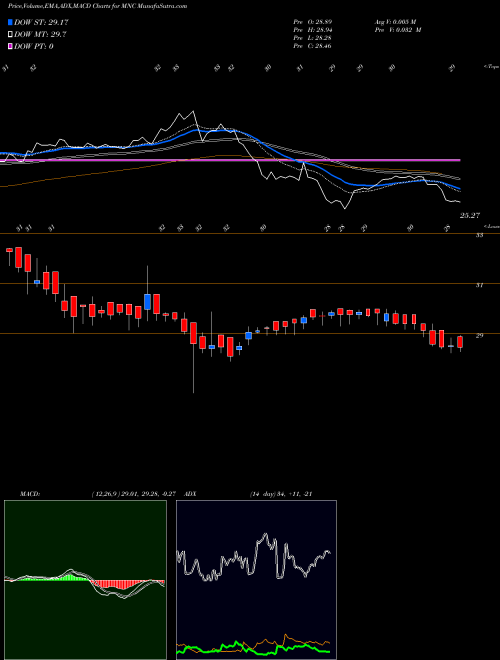Click the 'MACD:' panel heading
Viewport: 500px width, 660px height.
point(30,494)
